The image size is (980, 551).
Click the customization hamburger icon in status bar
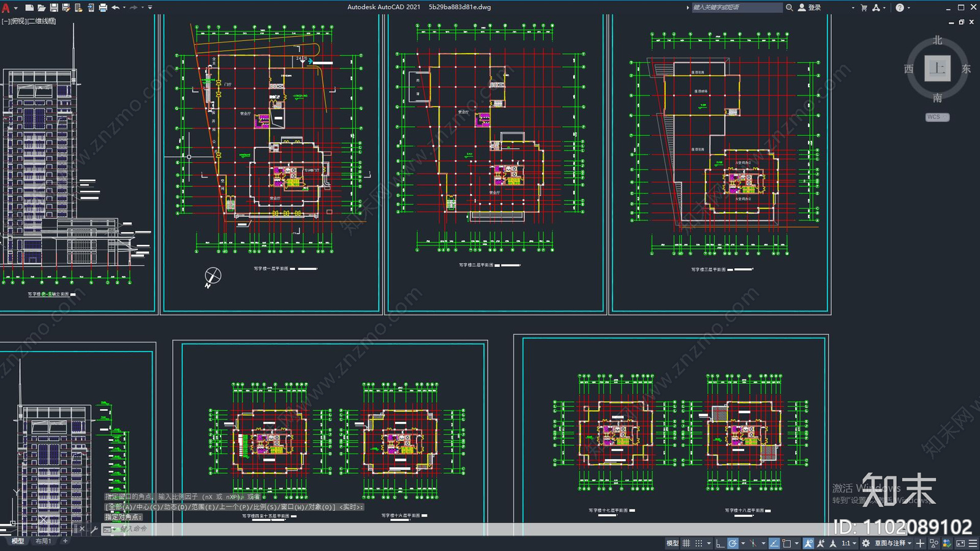(x=973, y=543)
